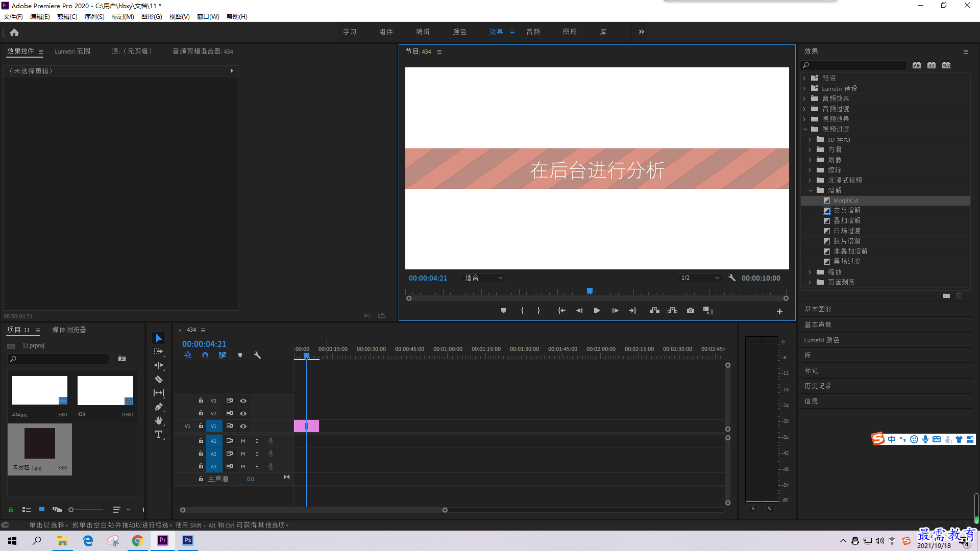Switch to 编辑 workspace tab
Viewport: 980px width, 551px height.
point(423,32)
